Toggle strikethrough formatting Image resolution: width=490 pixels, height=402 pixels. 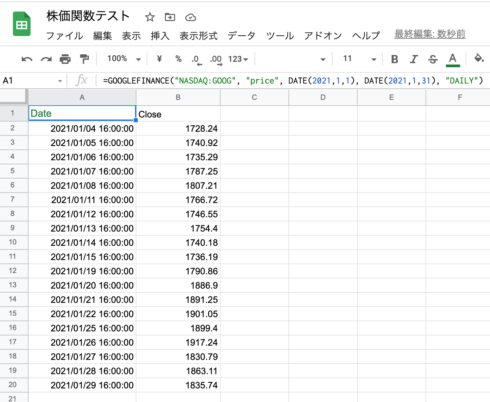point(433,59)
